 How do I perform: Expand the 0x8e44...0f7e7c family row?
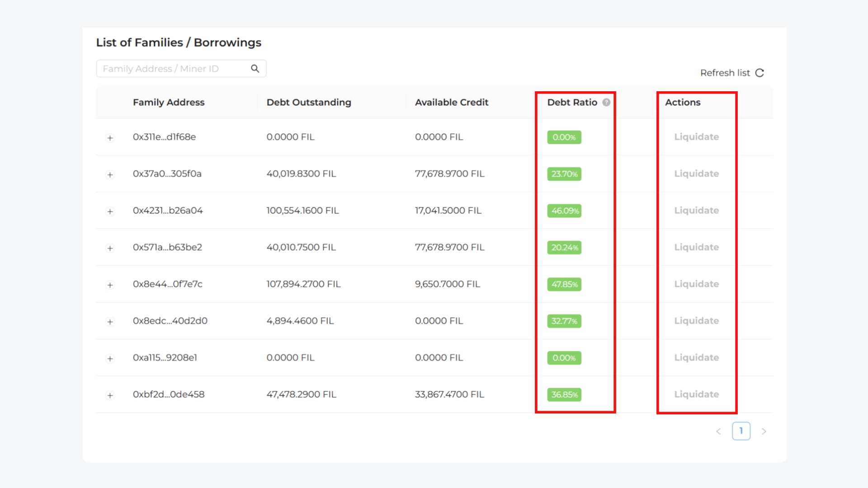[110, 285]
